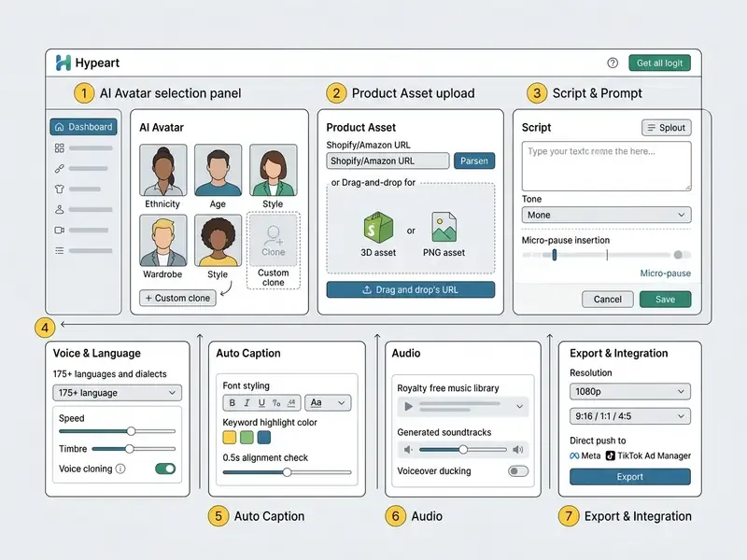Select the person profile sidebar icon
The image size is (747, 560).
60,209
